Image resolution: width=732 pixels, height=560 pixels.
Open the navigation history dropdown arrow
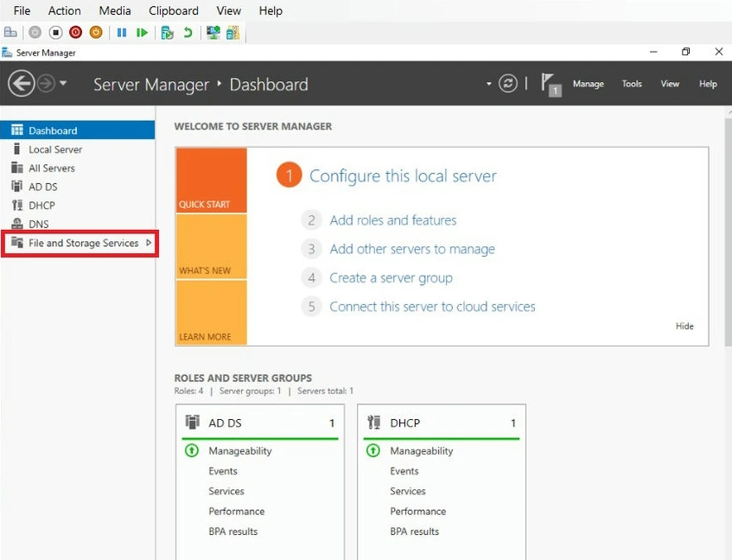click(63, 84)
